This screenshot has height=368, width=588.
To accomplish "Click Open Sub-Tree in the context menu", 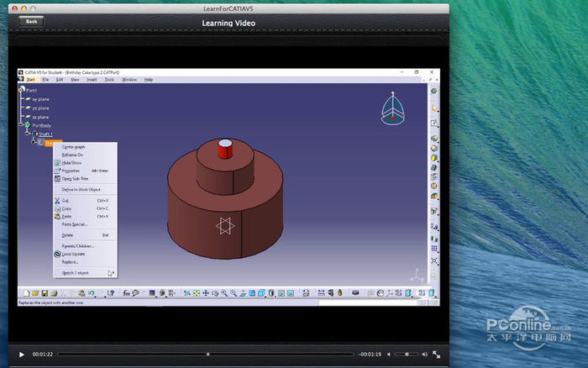I will 75,178.
